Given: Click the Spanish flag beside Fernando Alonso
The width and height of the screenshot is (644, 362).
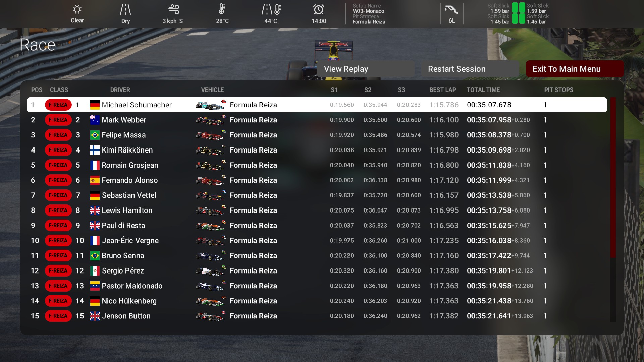Looking at the screenshot, I should tap(95, 180).
